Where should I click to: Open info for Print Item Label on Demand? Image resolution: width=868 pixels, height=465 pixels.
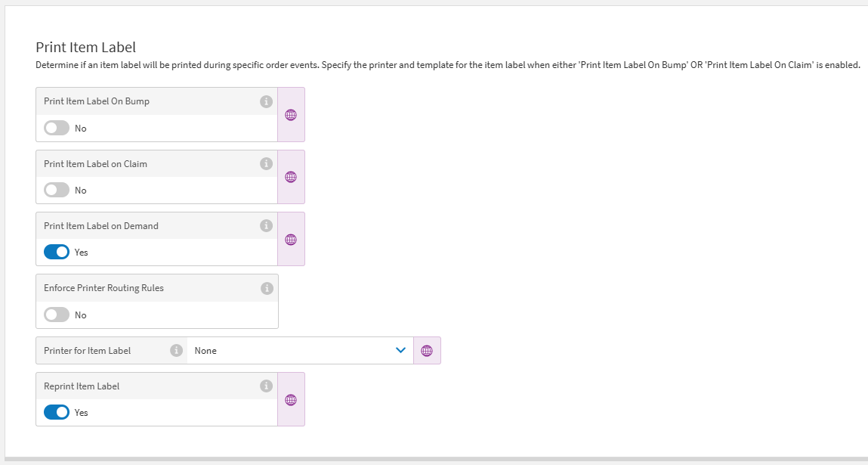(265, 225)
